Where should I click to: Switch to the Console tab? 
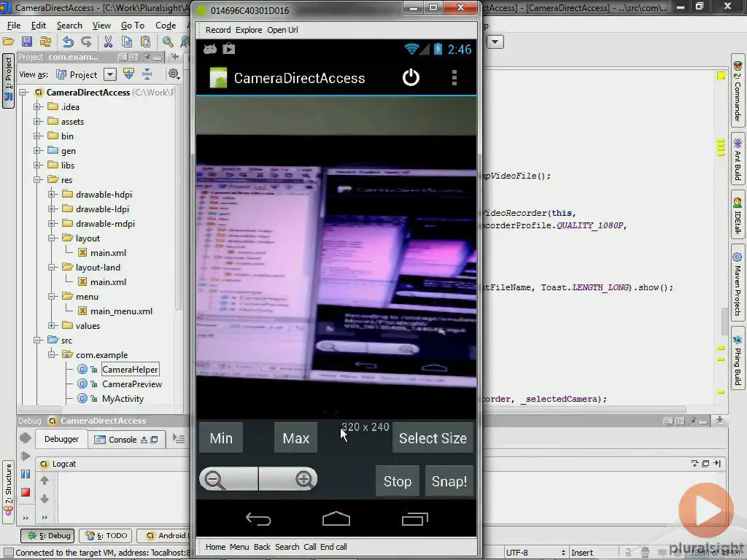[122, 439]
